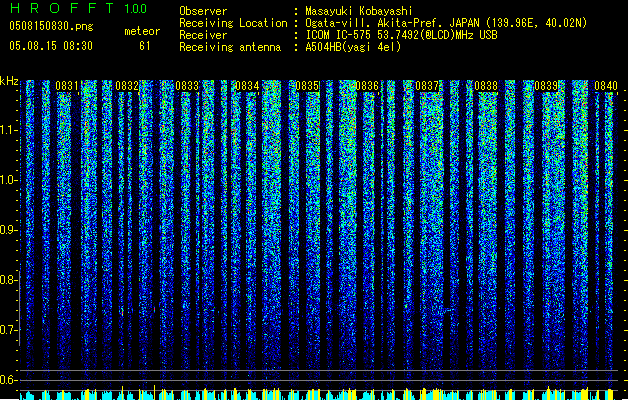Click time marker 0837
This screenshot has width=629, height=400.
[x=427, y=86]
